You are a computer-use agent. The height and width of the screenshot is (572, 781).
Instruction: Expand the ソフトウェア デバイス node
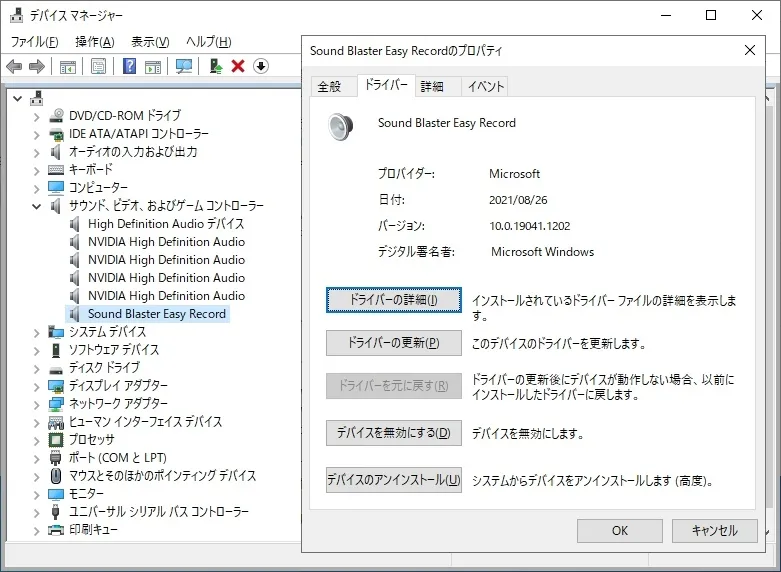pos(36,351)
